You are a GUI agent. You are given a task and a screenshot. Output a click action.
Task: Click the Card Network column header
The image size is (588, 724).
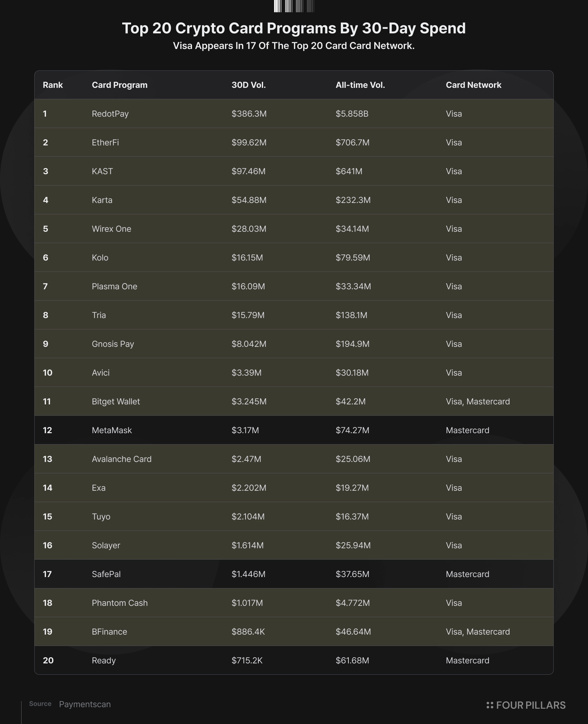473,85
